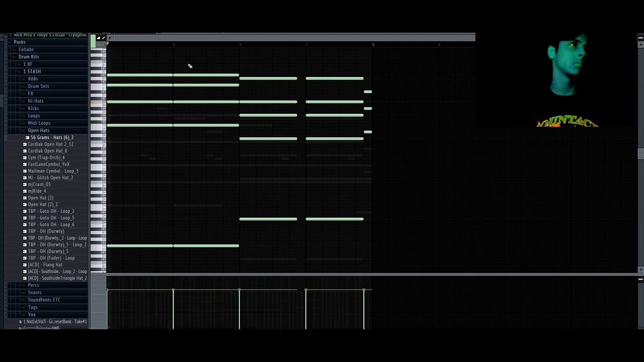
Task: Open the Loops folder in browser
Action: 34,116
